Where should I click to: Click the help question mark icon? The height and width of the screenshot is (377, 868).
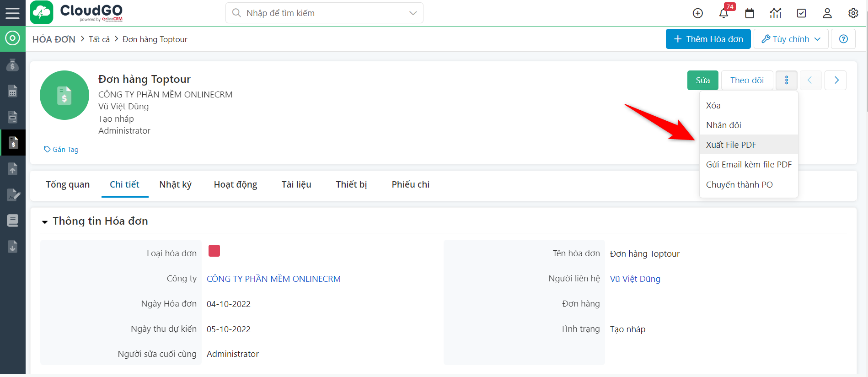pos(843,39)
